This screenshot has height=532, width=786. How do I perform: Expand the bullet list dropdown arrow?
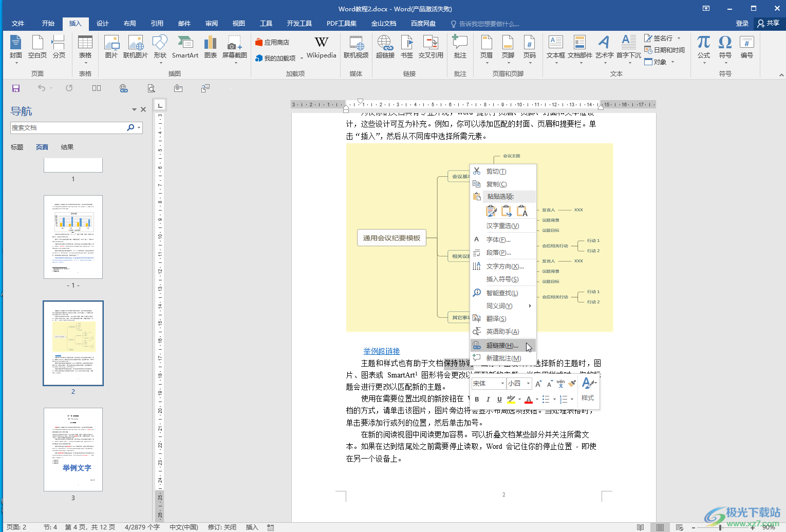coord(554,399)
